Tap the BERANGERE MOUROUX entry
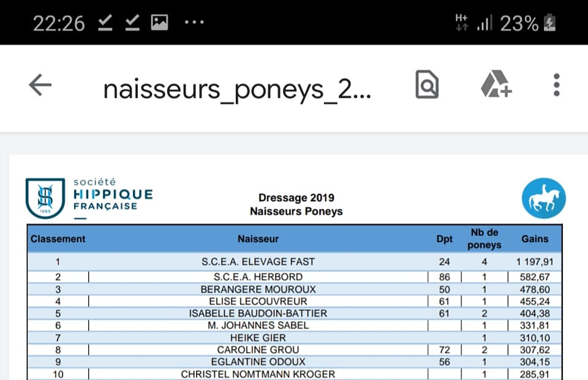Screen dimensions: 588x380 pyautogui.click(x=258, y=289)
